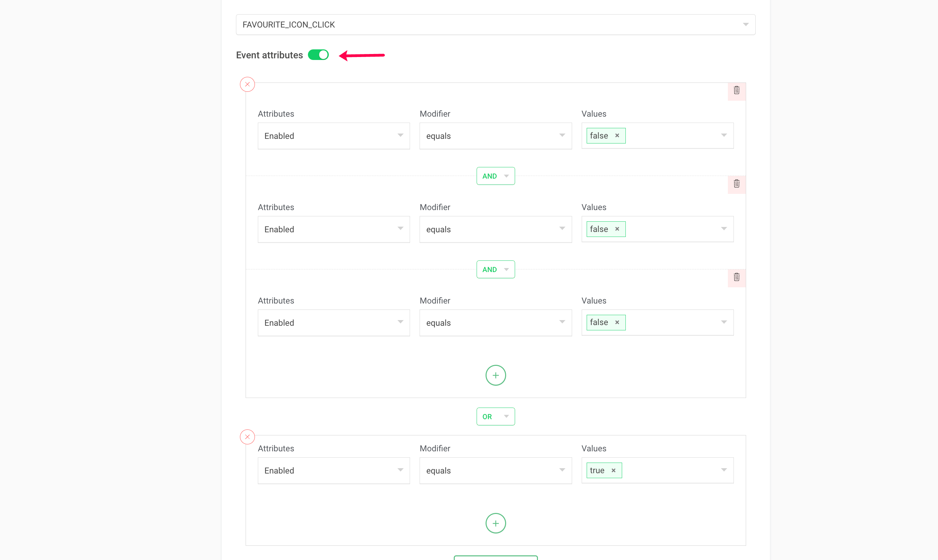Remove the 'true' value tag
Image resolution: width=938 pixels, height=560 pixels.
click(x=614, y=470)
